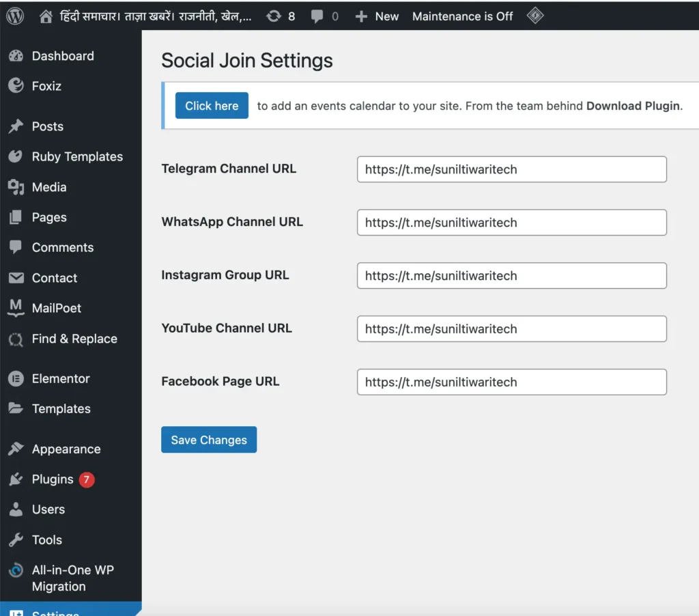Go to Pages menu
699x616 pixels.
(x=49, y=217)
